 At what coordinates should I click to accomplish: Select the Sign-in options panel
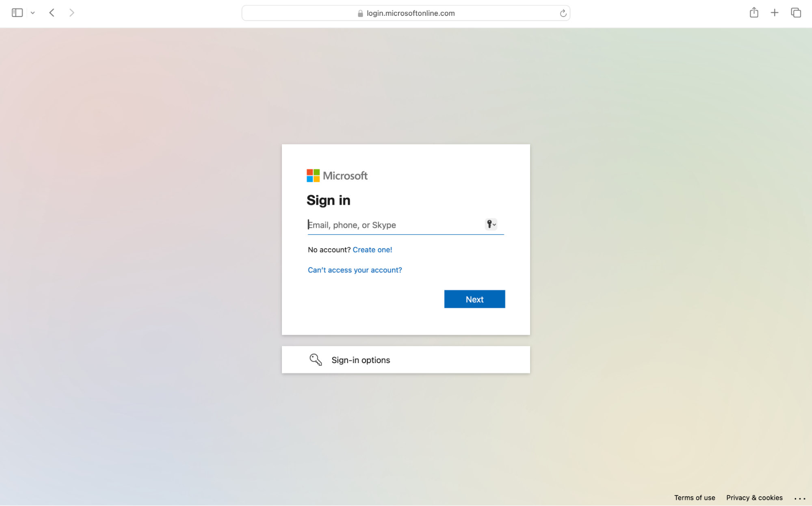pyautogui.click(x=405, y=359)
